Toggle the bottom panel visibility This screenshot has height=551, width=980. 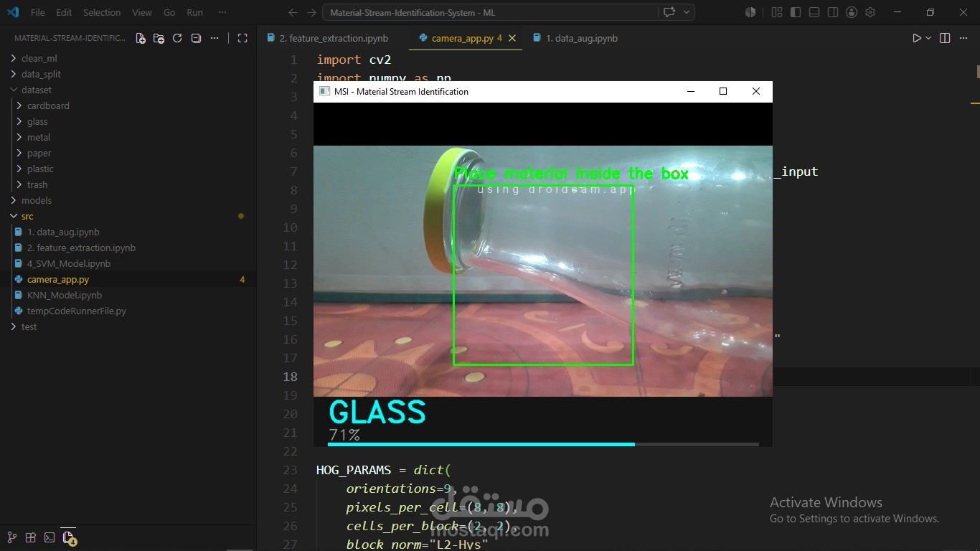pyautogui.click(x=814, y=12)
